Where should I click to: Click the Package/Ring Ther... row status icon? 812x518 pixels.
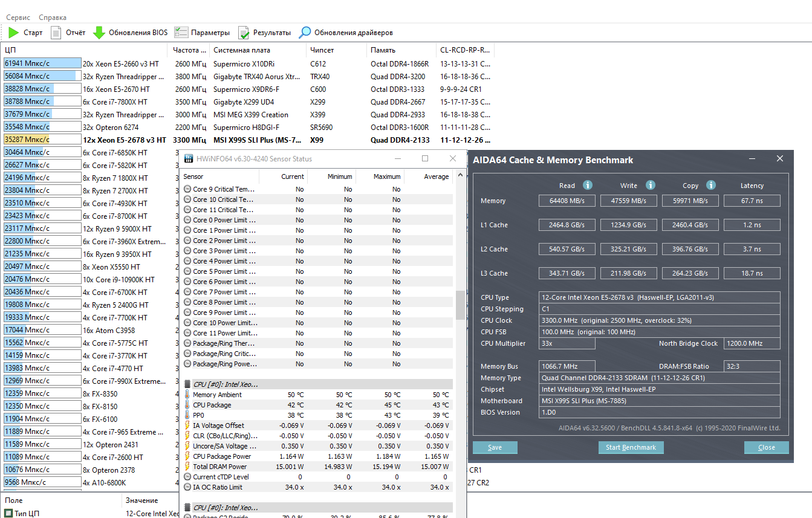coord(187,343)
